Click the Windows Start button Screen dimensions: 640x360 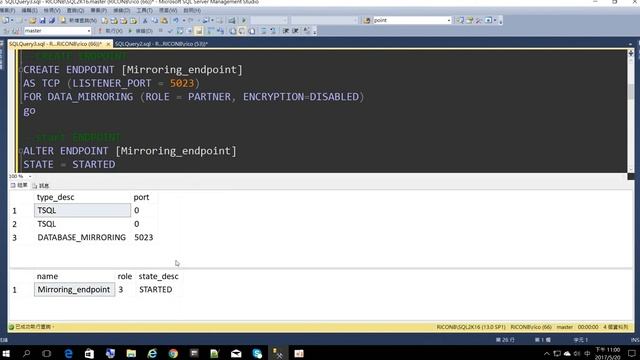pyautogui.click(x=6, y=353)
